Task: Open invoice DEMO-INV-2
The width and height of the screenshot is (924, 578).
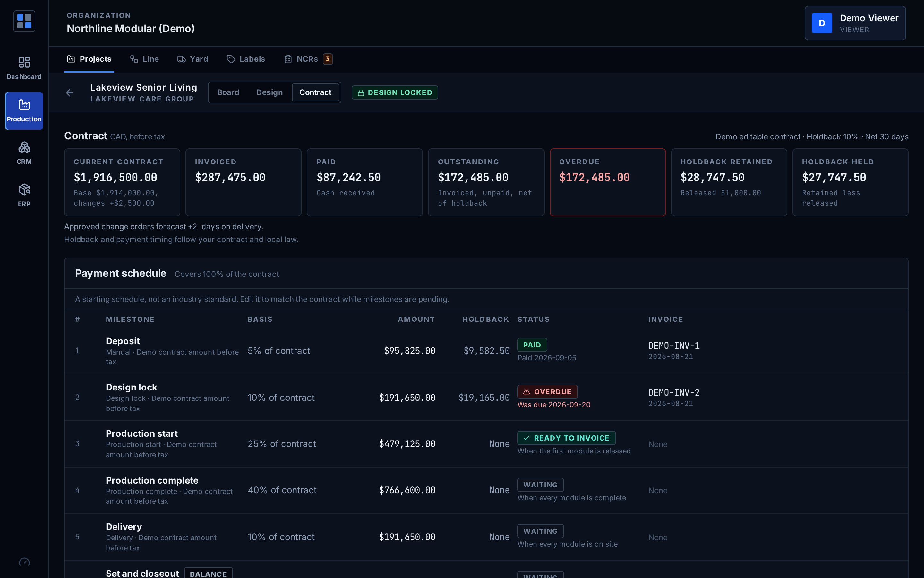Action: coord(674,393)
